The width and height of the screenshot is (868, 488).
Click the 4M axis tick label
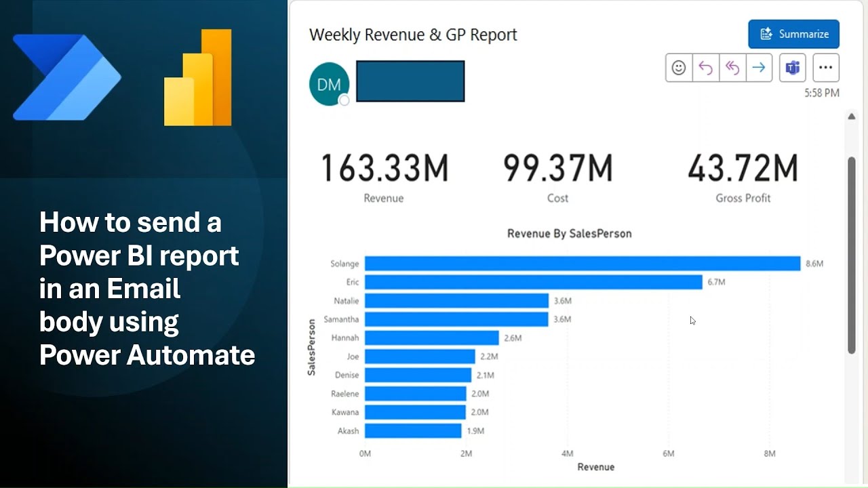coord(567,453)
